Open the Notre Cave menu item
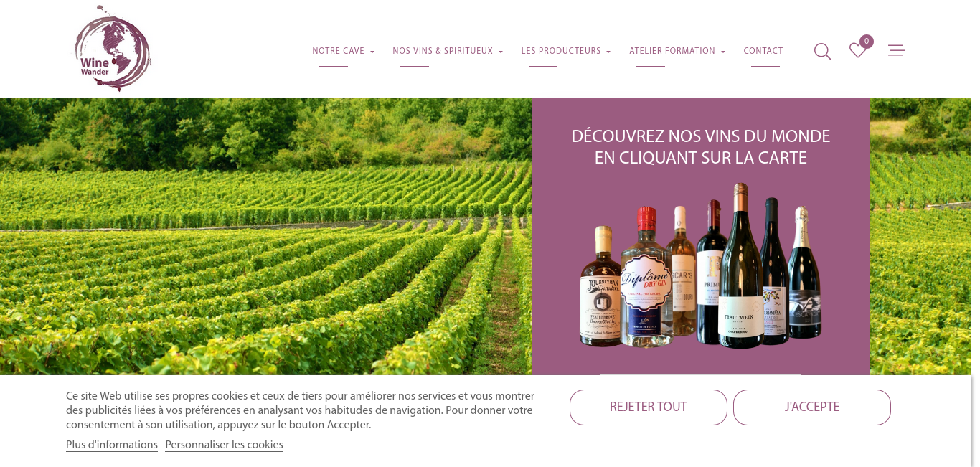This screenshot has height=467, width=980. tap(339, 51)
